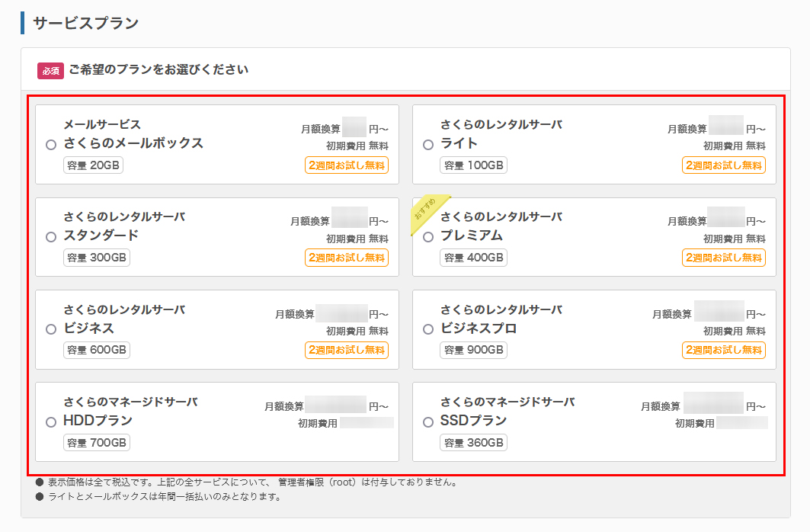Image resolution: width=810 pixels, height=532 pixels.
Task: Select the ビジネス plan radio button
Action: [50, 328]
